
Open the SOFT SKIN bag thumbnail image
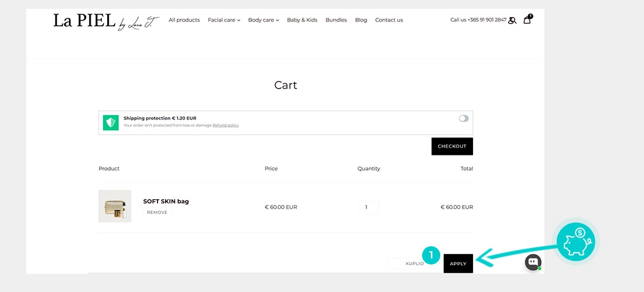point(115,206)
